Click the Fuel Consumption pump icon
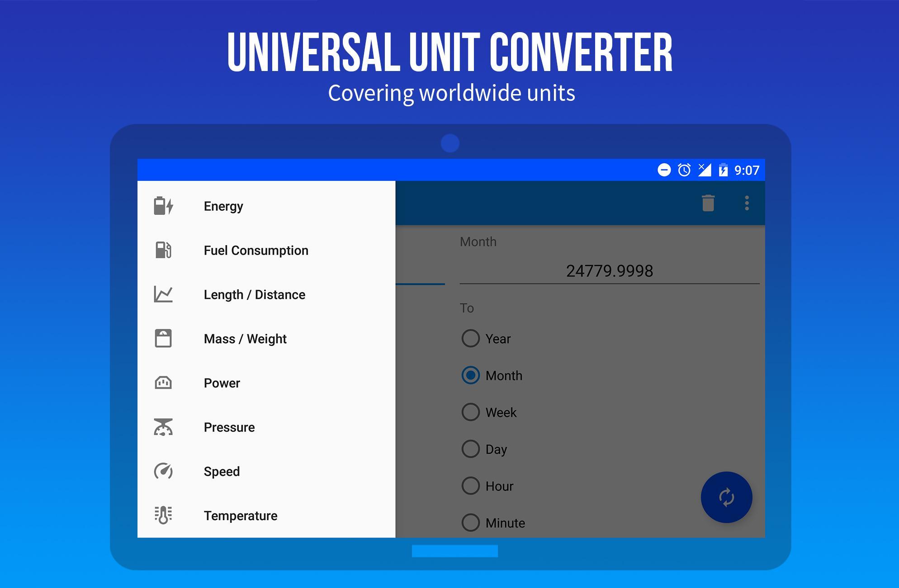899x588 pixels. click(x=163, y=250)
